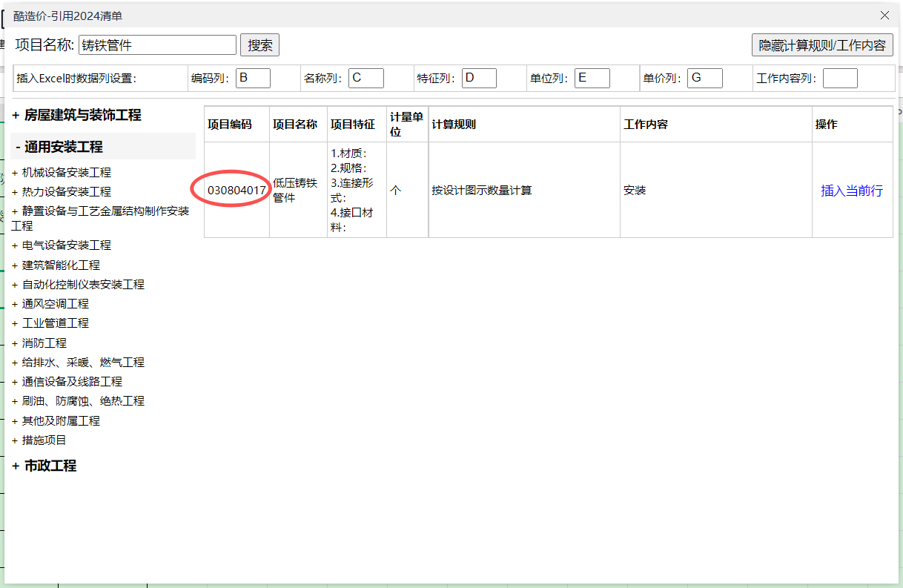Viewport: 903px width, 588px height.
Task: Close the 酷造价-引用2024清单 dialog
Action: (x=884, y=15)
